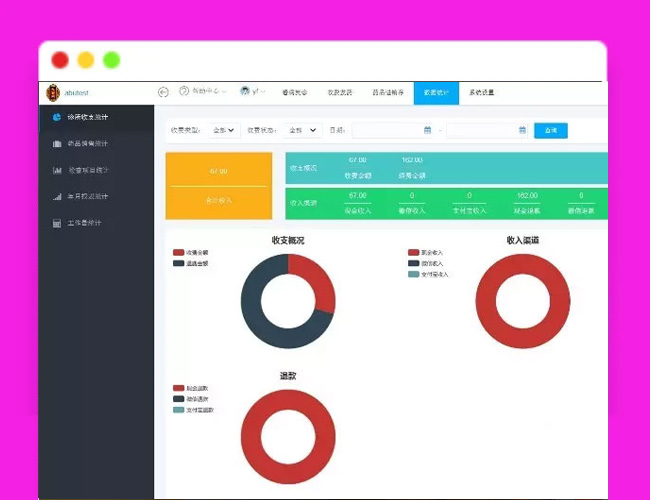Click the abutest account name link
This screenshot has width=650, height=500.
tap(76, 93)
